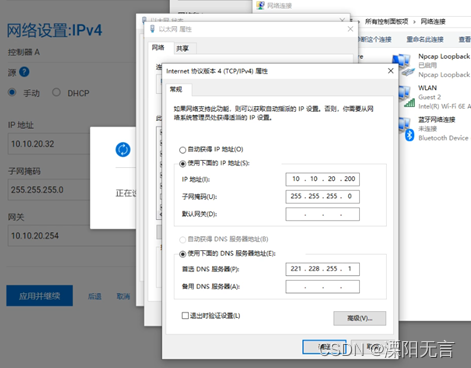This screenshot has height=368, width=471.
Task: Select the 常规 tab
Action: 176,89
